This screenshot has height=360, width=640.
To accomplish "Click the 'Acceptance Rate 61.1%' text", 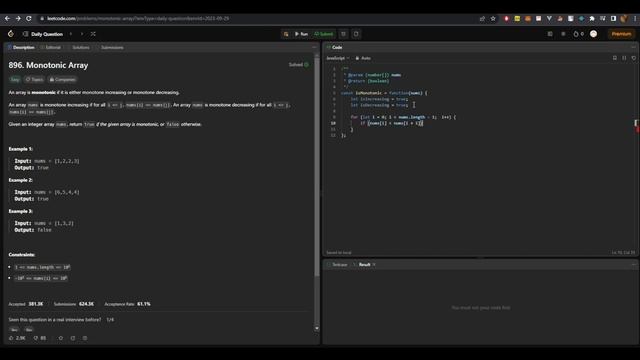I will 127,304.
